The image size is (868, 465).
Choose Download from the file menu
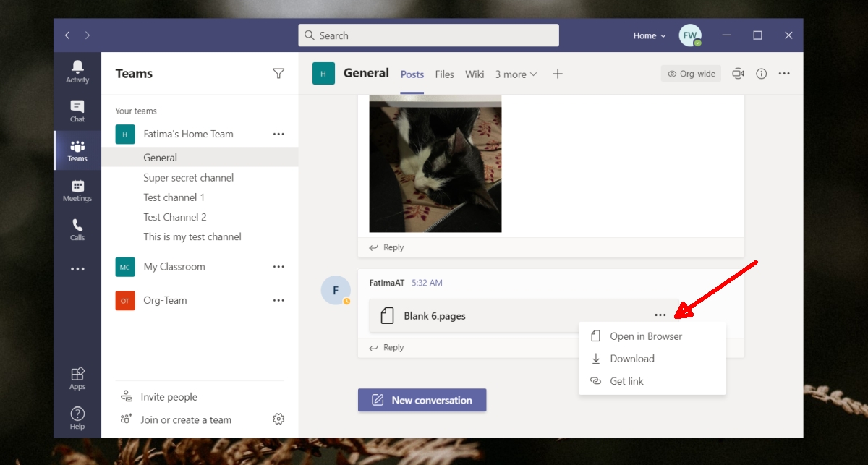click(x=652, y=359)
